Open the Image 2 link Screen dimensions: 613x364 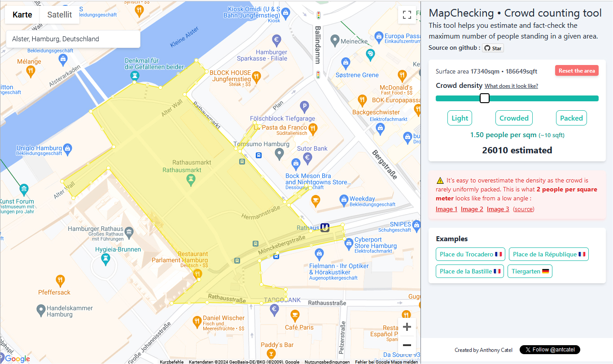point(472,209)
